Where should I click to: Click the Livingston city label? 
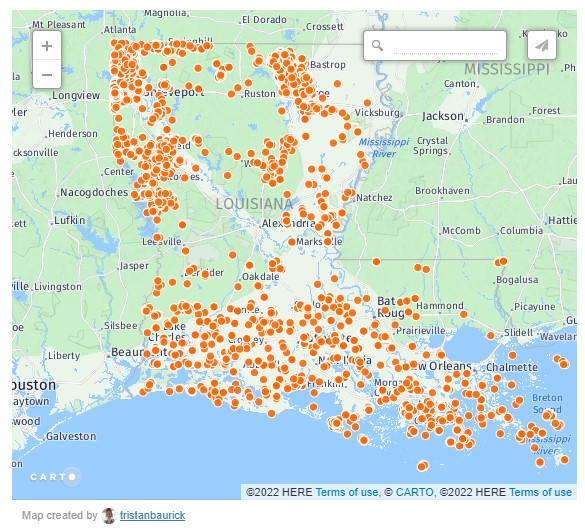click(58, 287)
